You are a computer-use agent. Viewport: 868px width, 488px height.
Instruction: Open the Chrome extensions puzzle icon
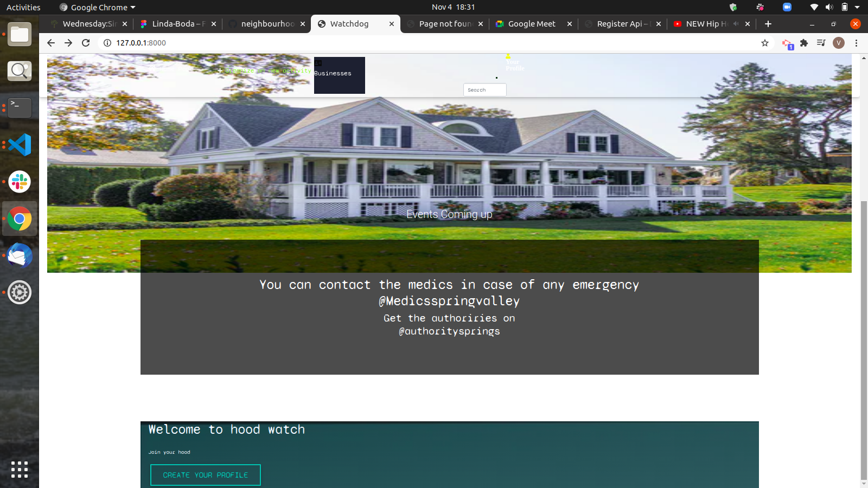click(804, 43)
